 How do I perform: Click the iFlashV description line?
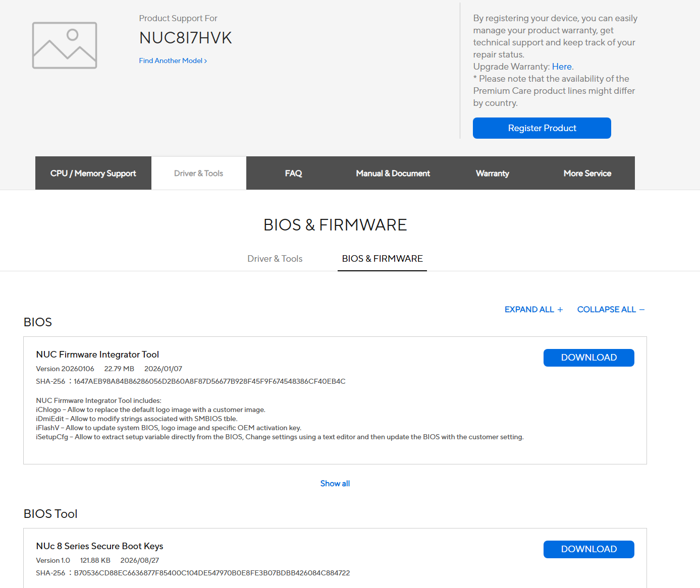tap(169, 428)
